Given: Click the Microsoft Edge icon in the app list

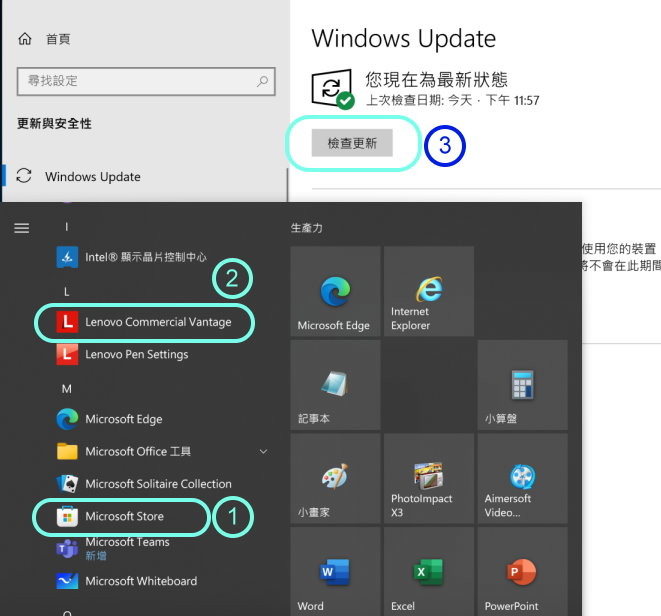Looking at the screenshot, I should point(67,419).
